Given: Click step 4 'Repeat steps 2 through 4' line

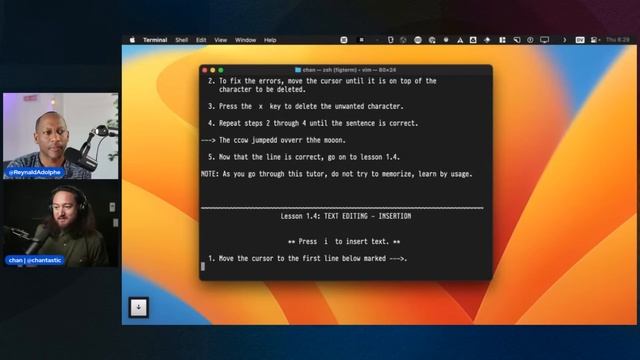Looking at the screenshot, I should pos(313,123).
